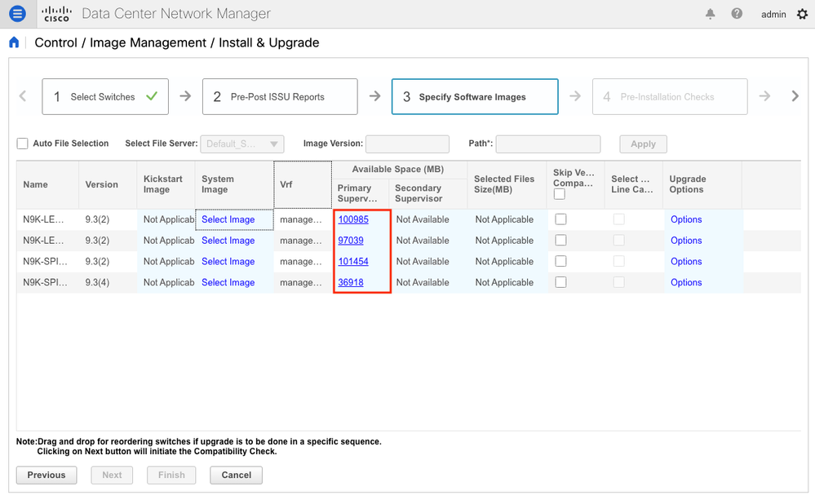This screenshot has height=504, width=815.
Task: Click the Name column header
Action: point(48,184)
